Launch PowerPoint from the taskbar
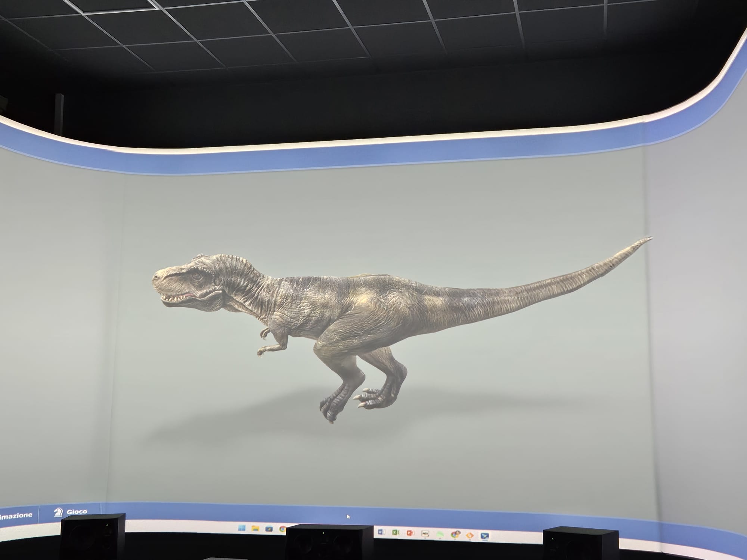 point(410,533)
